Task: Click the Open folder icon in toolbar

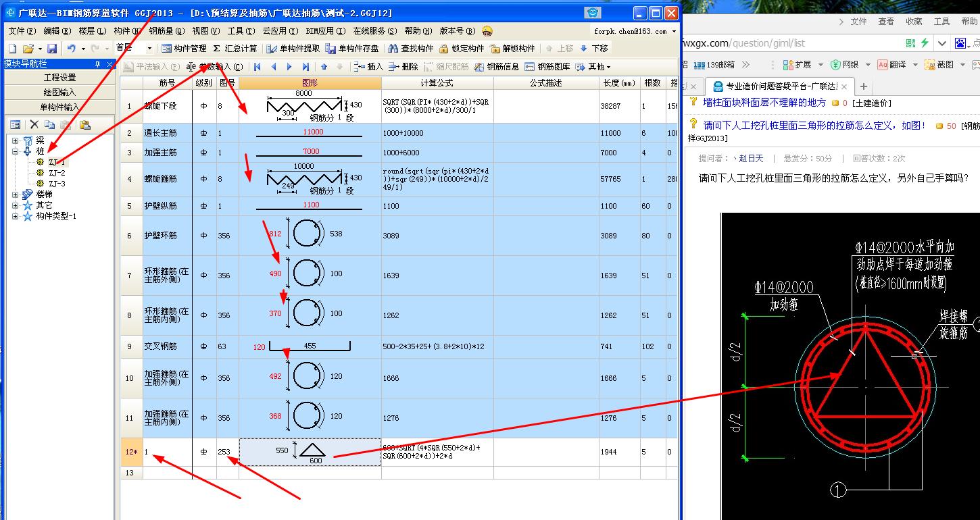Action: tap(28, 49)
